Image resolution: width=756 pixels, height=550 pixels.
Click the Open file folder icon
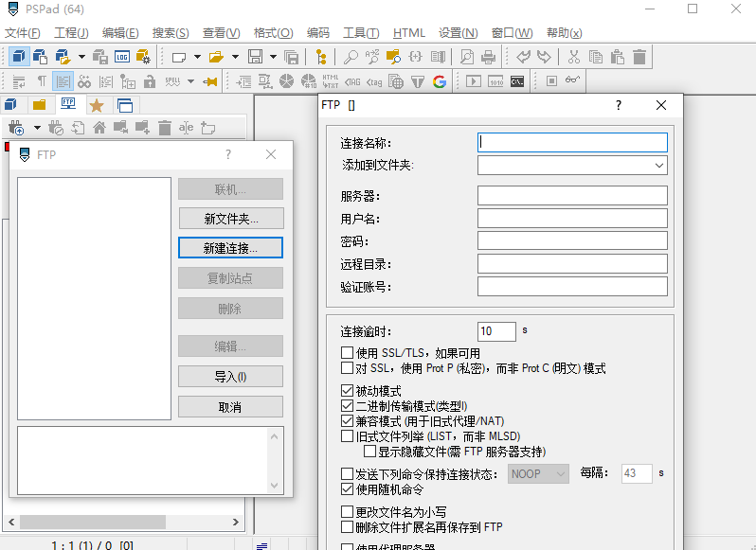(x=216, y=57)
